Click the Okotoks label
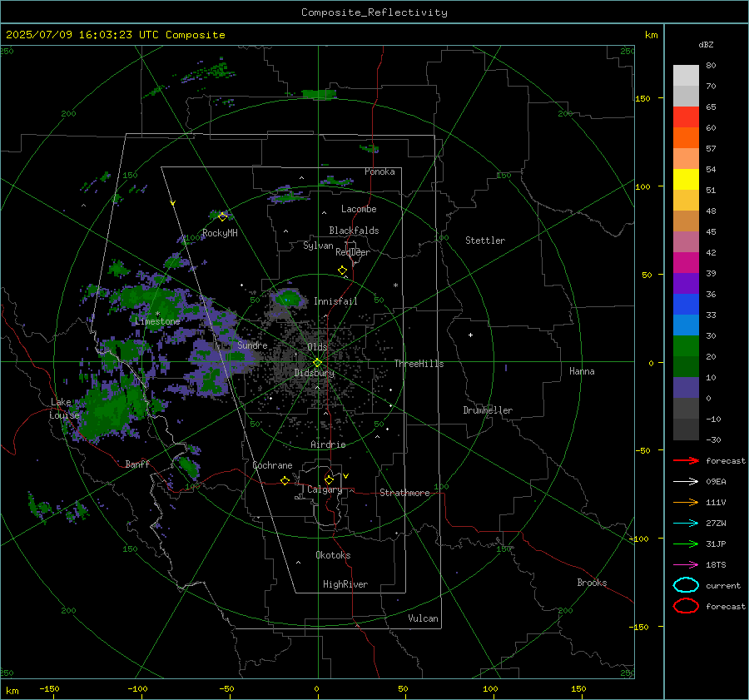 [333, 555]
